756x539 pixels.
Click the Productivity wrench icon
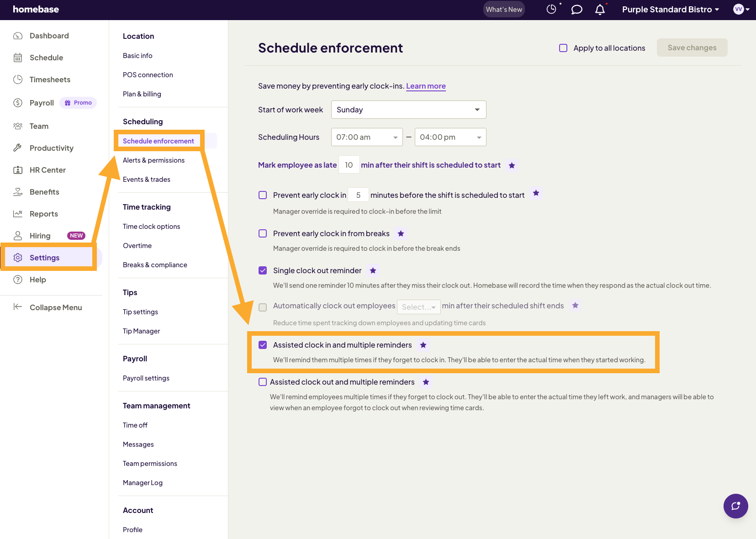[x=18, y=148]
